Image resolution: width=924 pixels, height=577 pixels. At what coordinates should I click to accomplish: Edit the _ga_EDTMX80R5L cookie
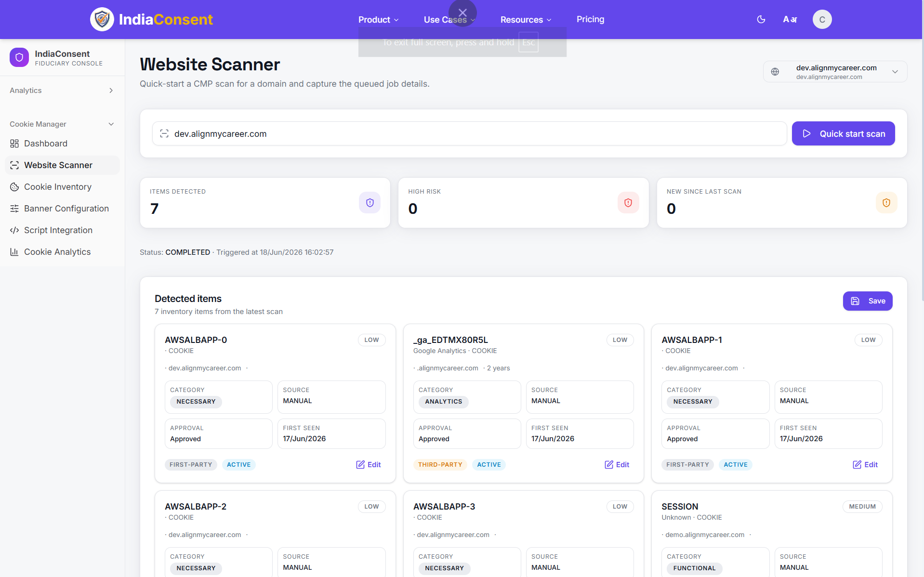pos(617,465)
